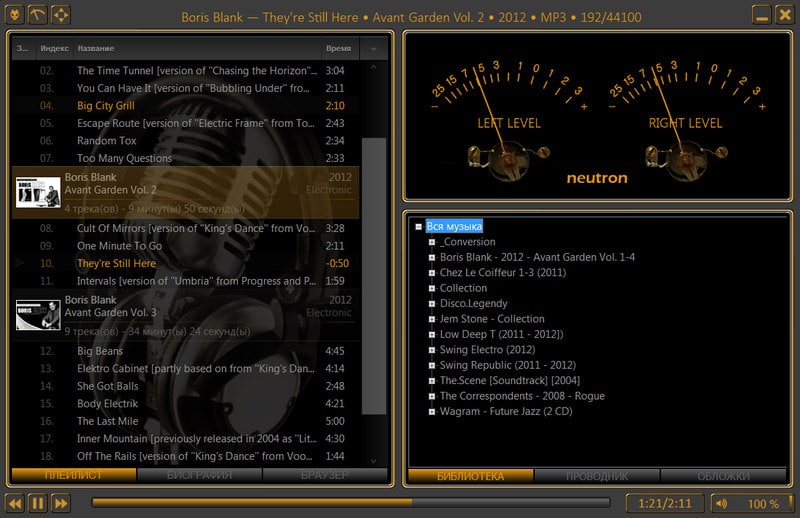Expand the Swing Electro (2012) node
Viewport: 800px width, 518px height.
tap(432, 350)
